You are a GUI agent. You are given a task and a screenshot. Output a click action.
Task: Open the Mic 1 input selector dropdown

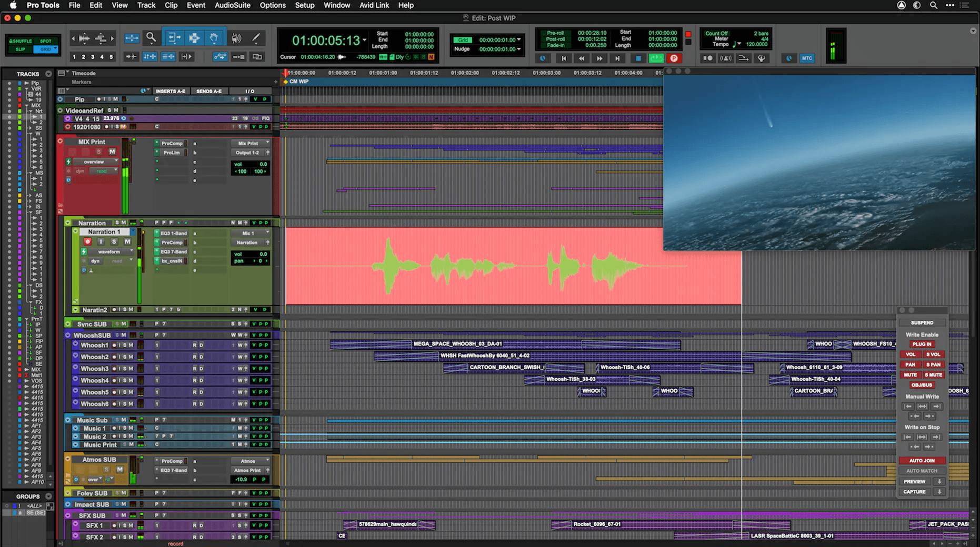tap(250, 233)
